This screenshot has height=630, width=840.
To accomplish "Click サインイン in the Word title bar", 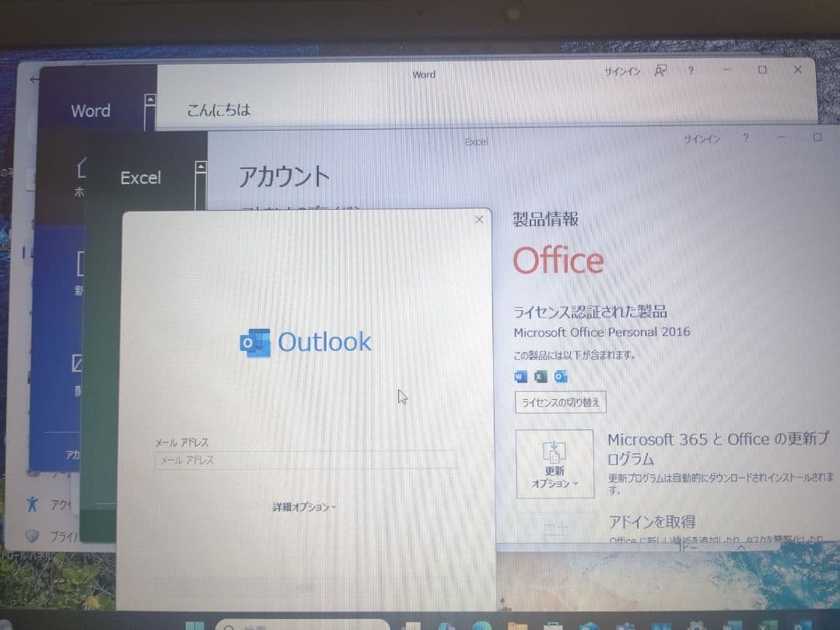I will click(622, 70).
